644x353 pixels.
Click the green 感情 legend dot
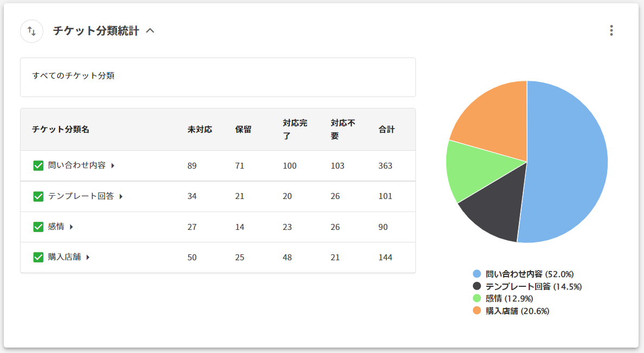[477, 298]
